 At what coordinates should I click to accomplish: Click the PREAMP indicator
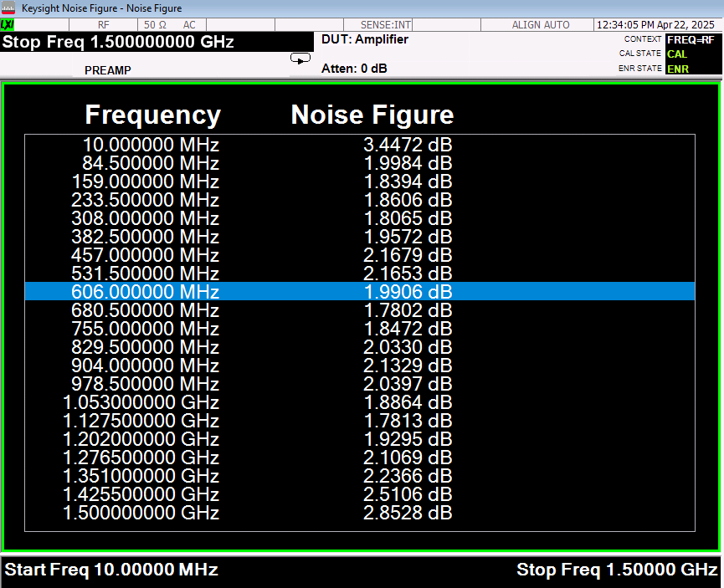coord(108,70)
